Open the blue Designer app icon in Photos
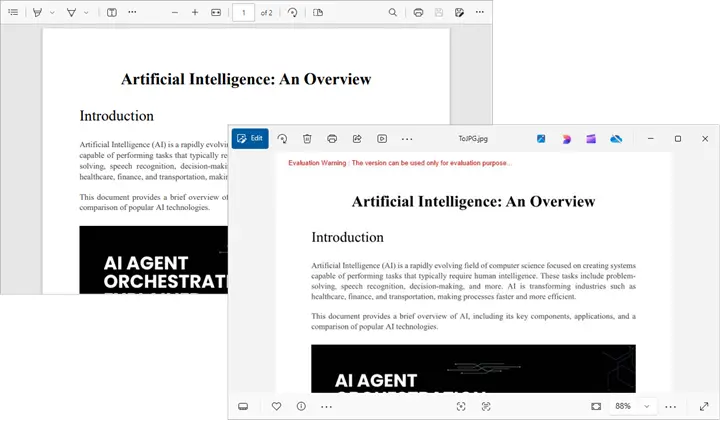This screenshot has width=720, height=421. [x=541, y=139]
